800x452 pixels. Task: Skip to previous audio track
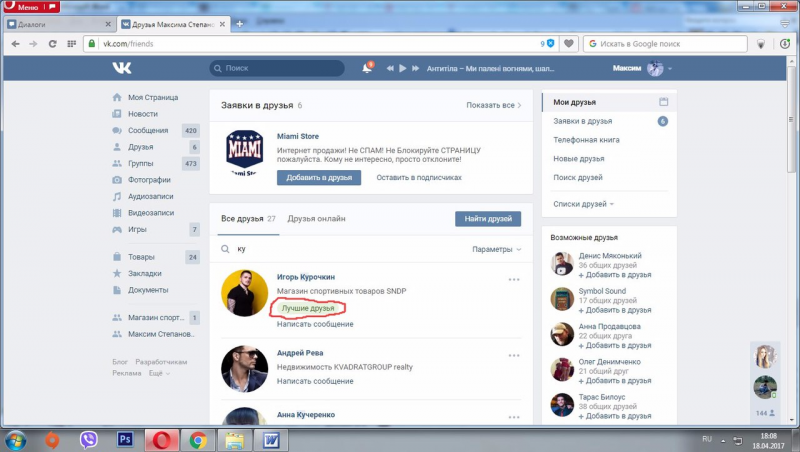pos(390,68)
